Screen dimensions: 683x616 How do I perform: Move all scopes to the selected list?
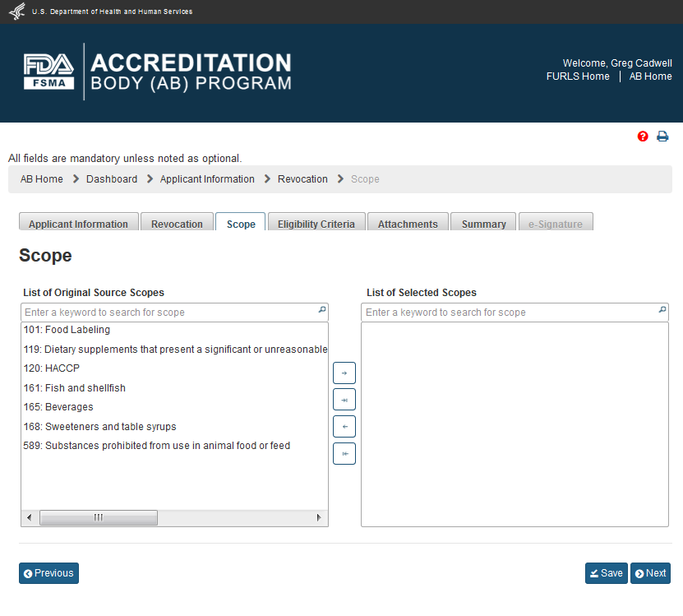point(344,400)
